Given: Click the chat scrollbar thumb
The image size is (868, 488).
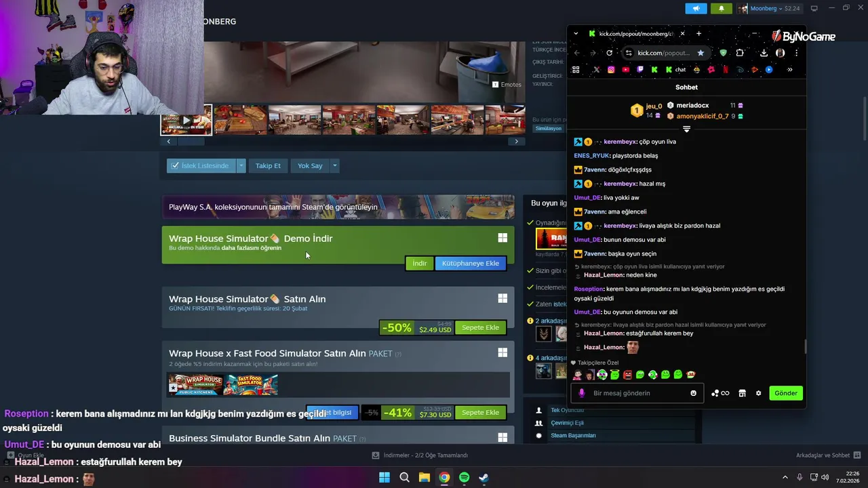Looking at the screenshot, I should coord(806,347).
